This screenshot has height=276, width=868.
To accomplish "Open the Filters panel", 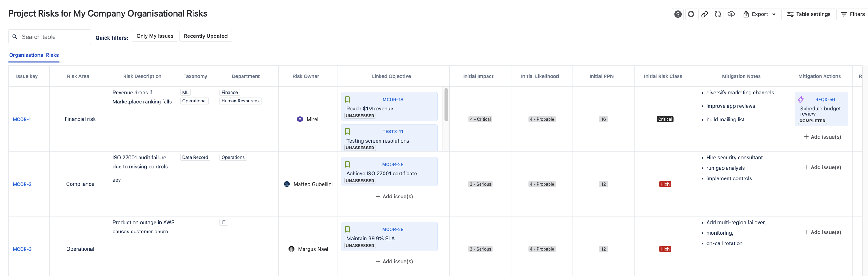I will pos(853,14).
